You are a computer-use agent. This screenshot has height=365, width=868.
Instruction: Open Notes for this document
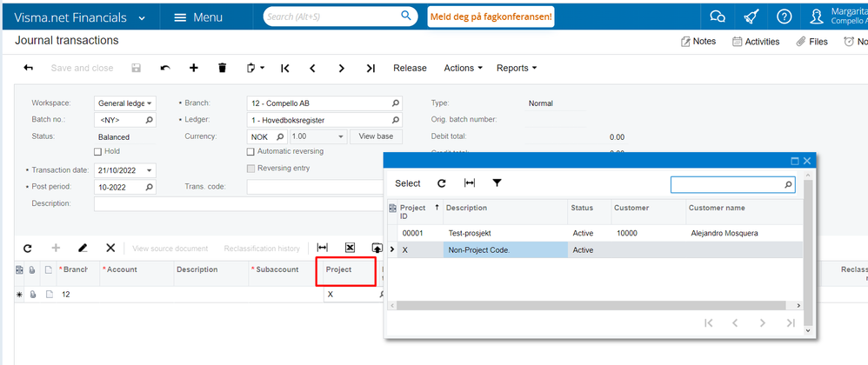pos(698,42)
